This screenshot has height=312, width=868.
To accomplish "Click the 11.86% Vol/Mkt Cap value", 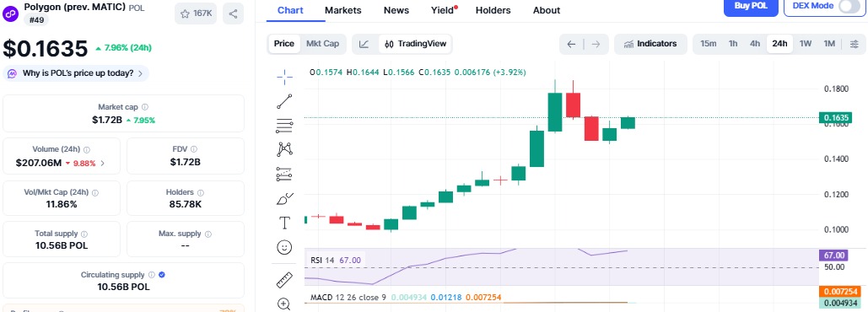I will tap(62, 204).
